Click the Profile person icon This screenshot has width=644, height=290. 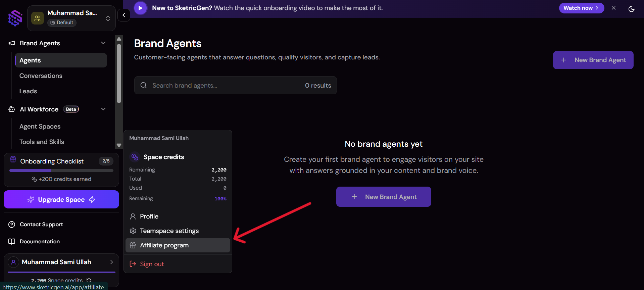tap(133, 216)
